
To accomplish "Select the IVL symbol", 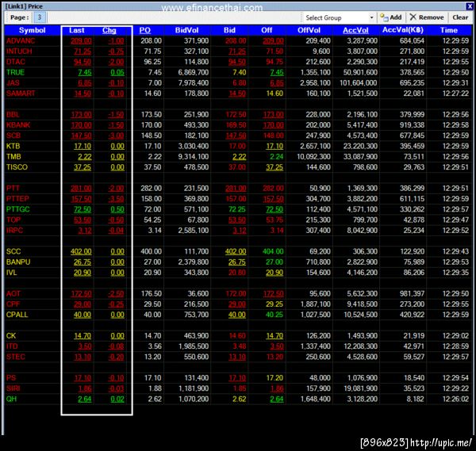I will [x=12, y=273].
